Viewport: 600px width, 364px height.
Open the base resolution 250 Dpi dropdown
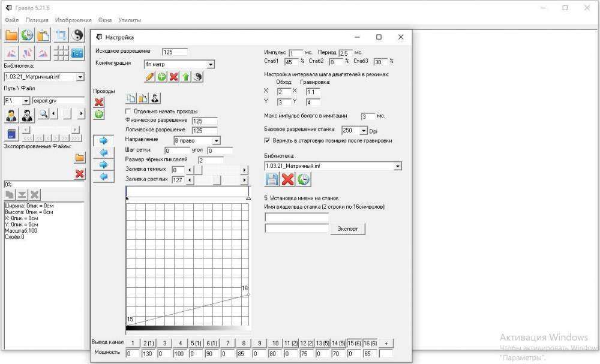click(x=363, y=130)
